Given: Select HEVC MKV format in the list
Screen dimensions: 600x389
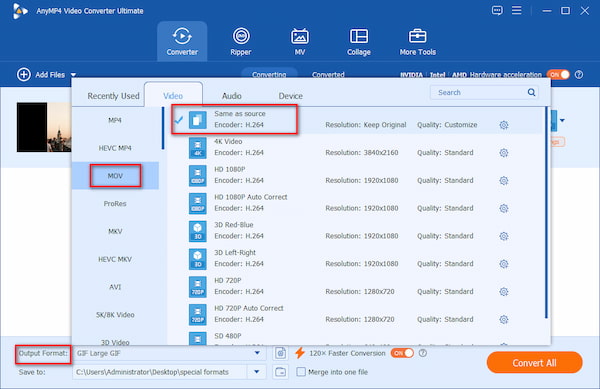Looking at the screenshot, I should coord(115,259).
